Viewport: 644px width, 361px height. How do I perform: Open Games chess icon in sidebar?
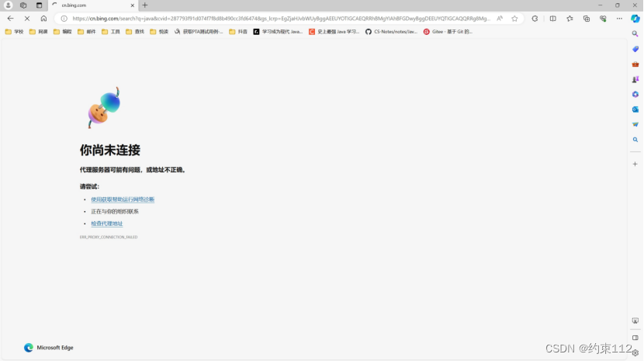pos(635,79)
